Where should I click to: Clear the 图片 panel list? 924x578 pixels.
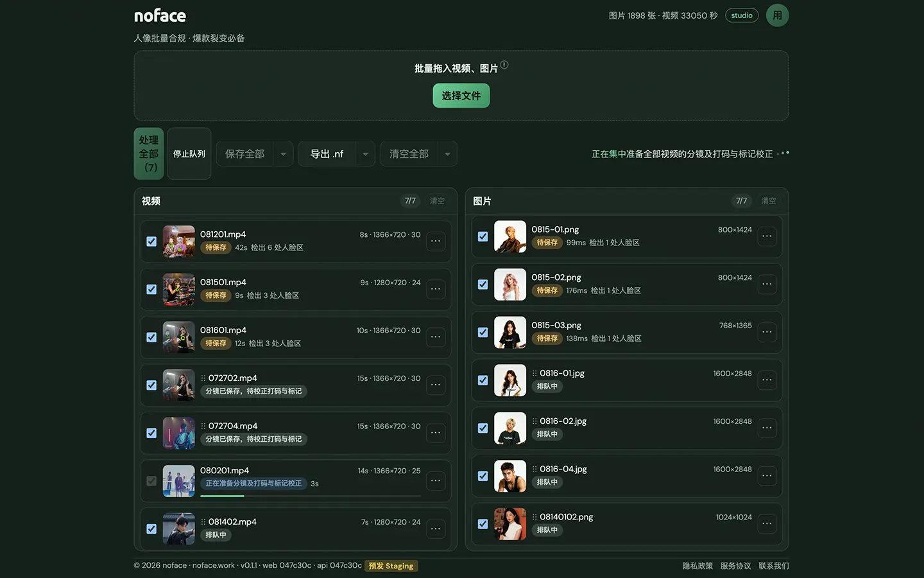click(769, 201)
